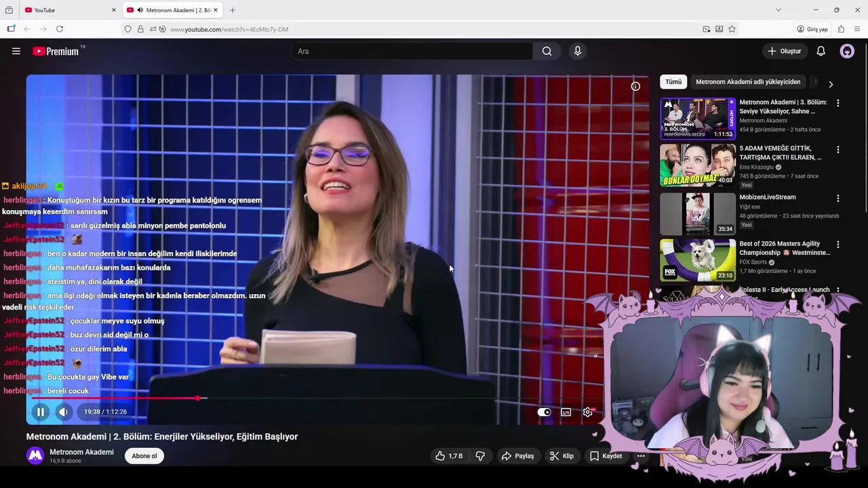Close the YouTube browser tab

click(113, 10)
